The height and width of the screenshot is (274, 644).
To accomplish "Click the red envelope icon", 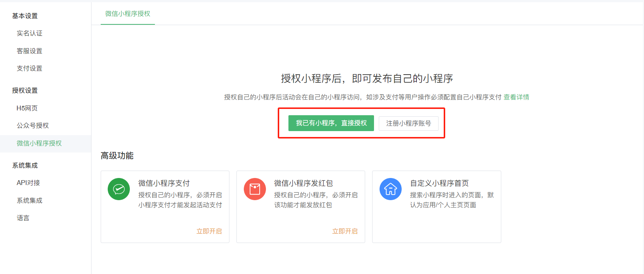I will click(x=255, y=189).
